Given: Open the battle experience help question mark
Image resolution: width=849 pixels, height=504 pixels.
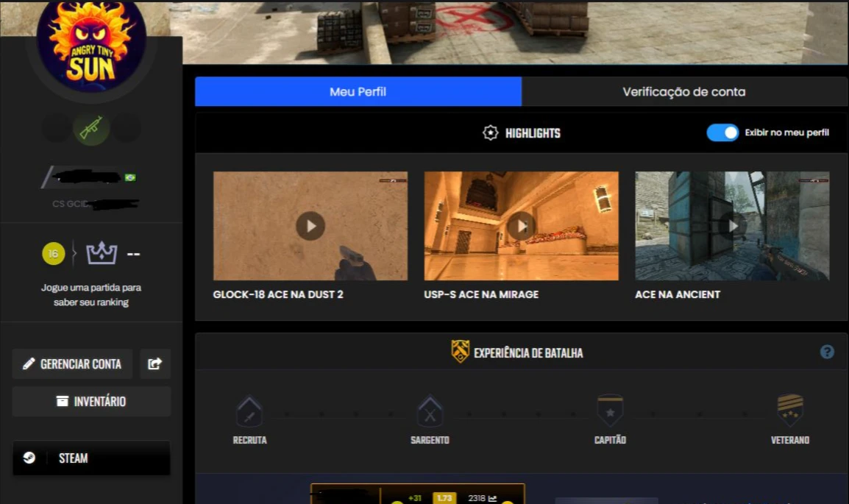Looking at the screenshot, I should (x=827, y=352).
